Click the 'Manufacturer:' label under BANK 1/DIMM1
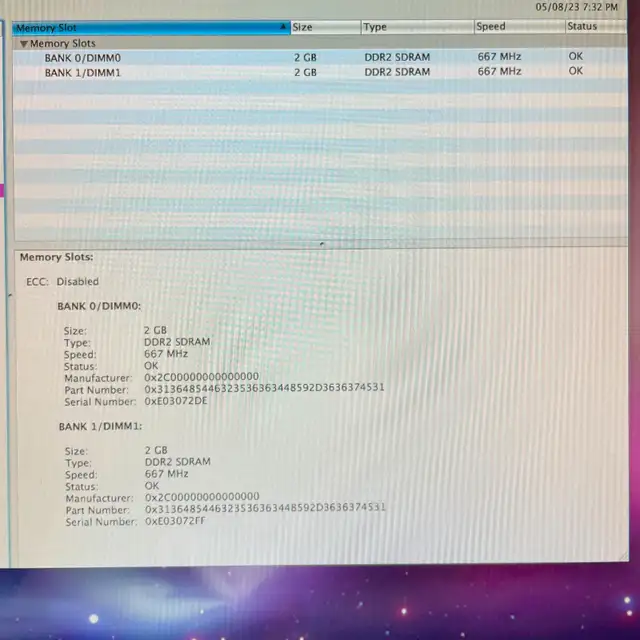Viewport: 640px width, 640px height. [99, 498]
